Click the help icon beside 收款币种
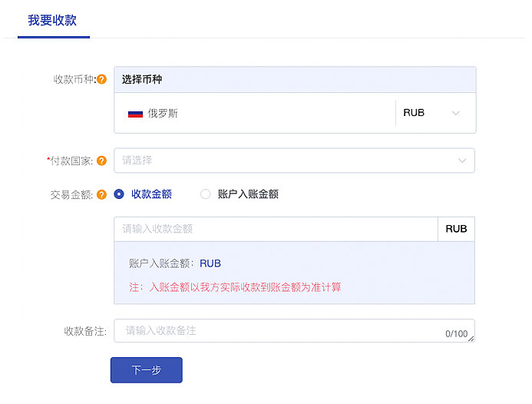This screenshot has width=532, height=404. click(101, 79)
